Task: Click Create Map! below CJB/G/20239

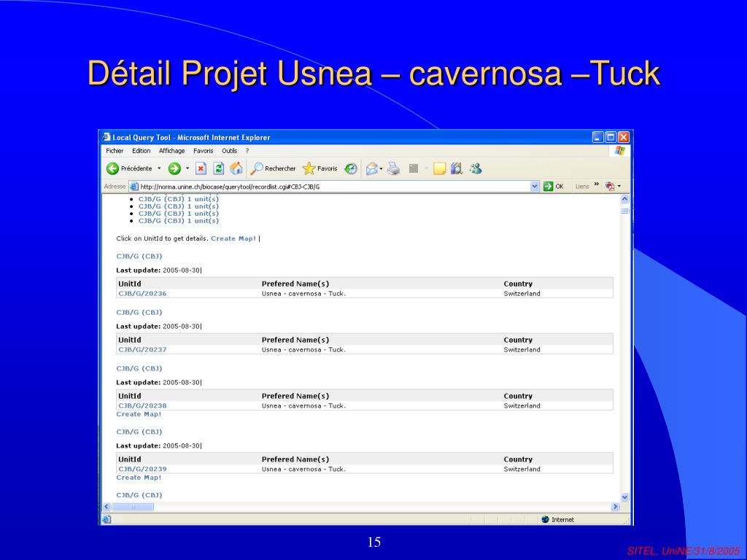Action: point(139,478)
